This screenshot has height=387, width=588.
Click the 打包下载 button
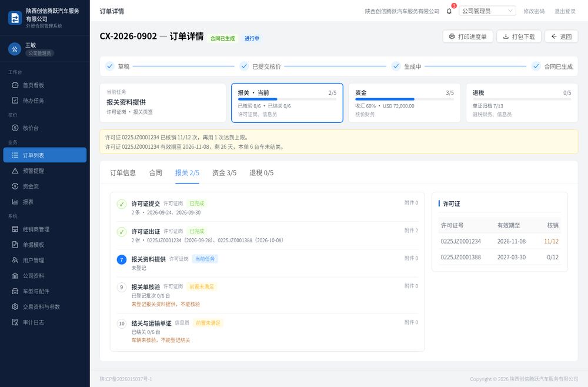[519, 36]
